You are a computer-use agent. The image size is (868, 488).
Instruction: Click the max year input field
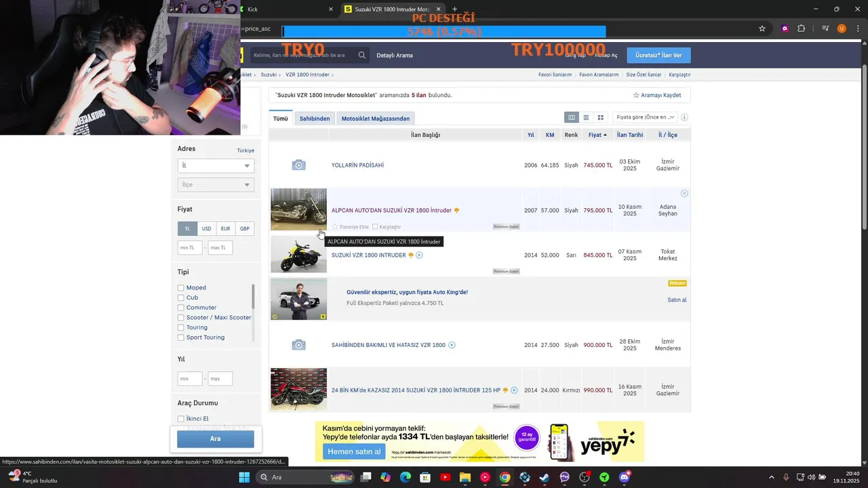click(x=220, y=379)
